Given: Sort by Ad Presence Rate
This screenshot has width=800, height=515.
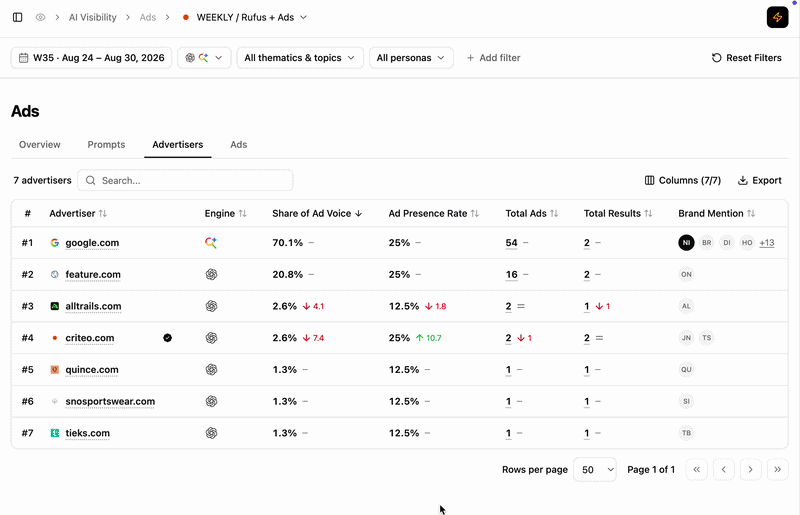Looking at the screenshot, I should click(x=434, y=213).
